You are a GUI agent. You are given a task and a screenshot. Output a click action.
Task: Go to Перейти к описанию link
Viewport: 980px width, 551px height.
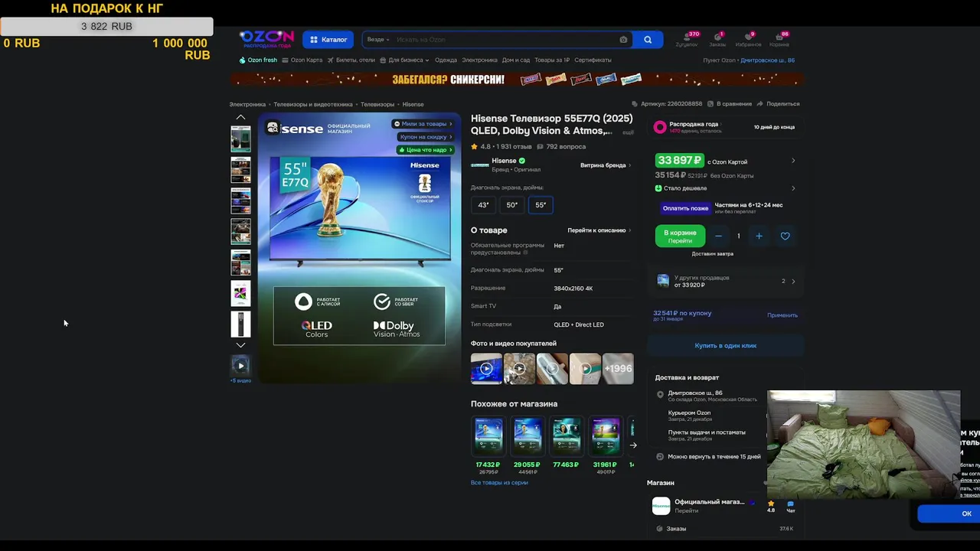[599, 230]
